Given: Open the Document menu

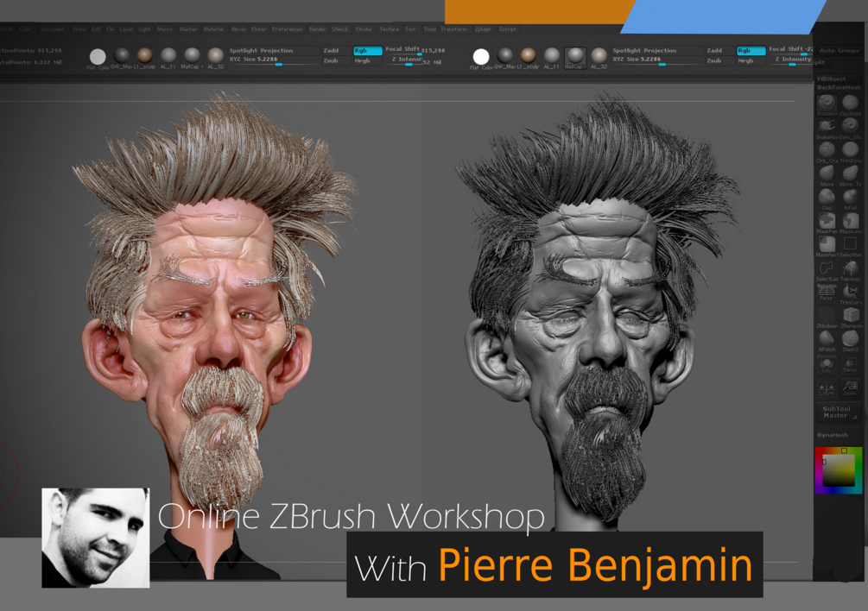Looking at the screenshot, I should (x=53, y=29).
